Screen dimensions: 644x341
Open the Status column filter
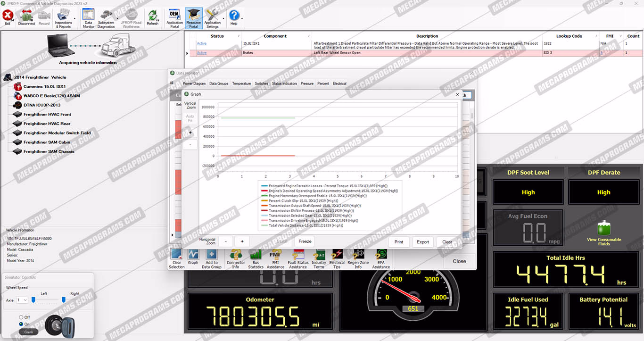tap(239, 36)
